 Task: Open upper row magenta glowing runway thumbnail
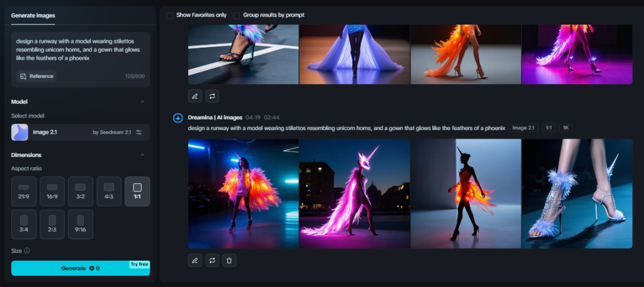577,54
